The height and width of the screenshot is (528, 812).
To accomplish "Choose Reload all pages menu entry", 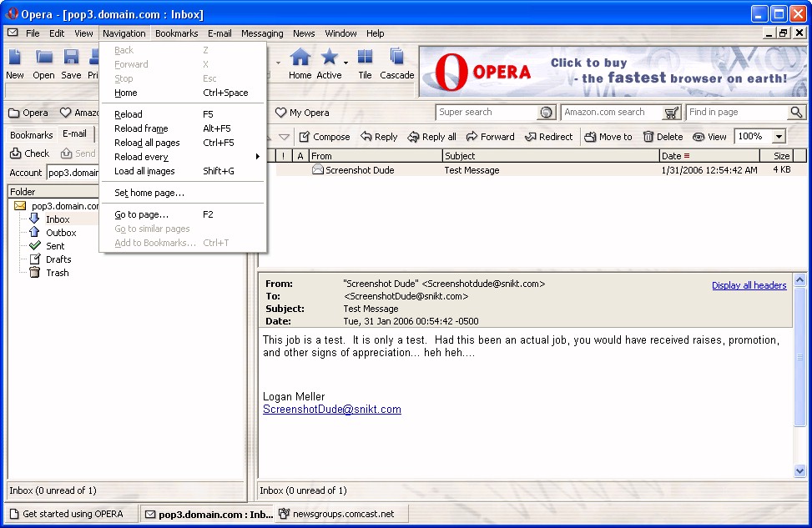I will pyautogui.click(x=184, y=143).
